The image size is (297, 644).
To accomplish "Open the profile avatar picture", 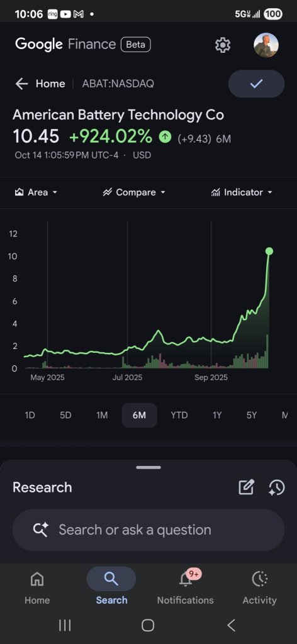I will pyautogui.click(x=266, y=45).
